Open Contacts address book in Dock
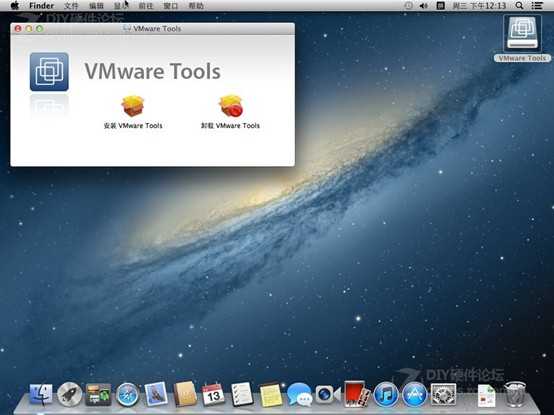Viewport: 554px width, 415px height. tap(185, 394)
